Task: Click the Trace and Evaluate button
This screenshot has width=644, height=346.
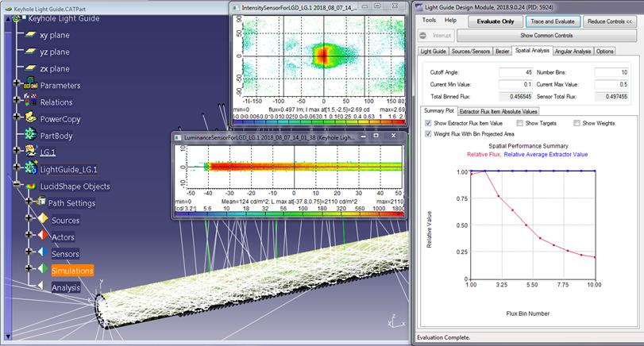Action: tap(553, 21)
